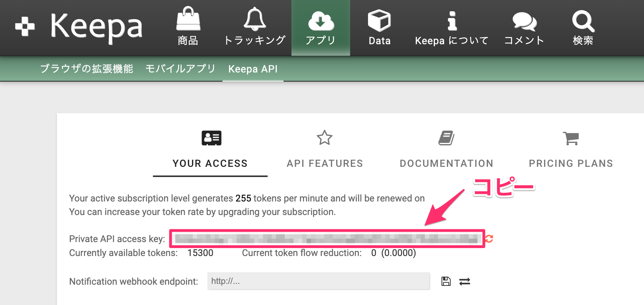Click the blurred Private API access key

pyautogui.click(x=327, y=239)
